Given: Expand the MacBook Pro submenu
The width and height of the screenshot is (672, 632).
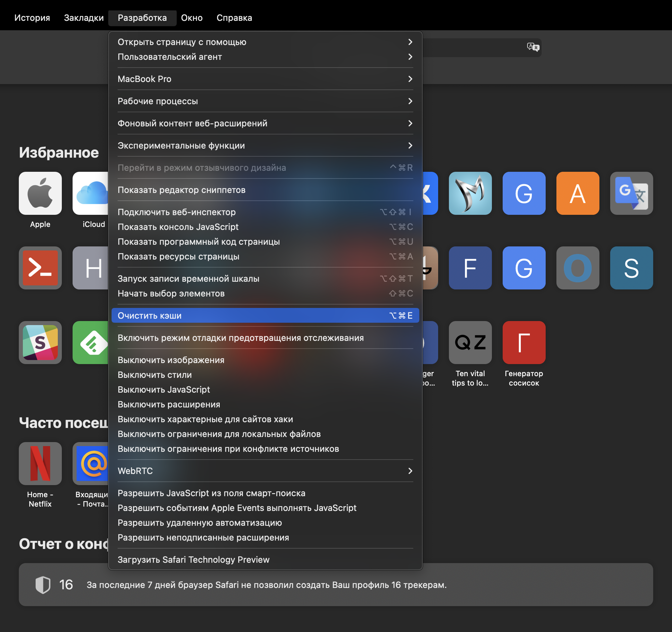Looking at the screenshot, I should tap(265, 79).
